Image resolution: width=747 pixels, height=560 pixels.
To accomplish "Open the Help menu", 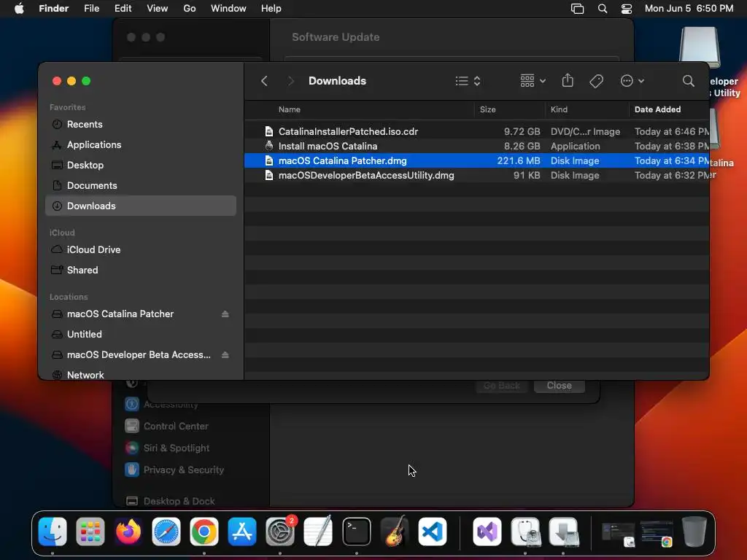I will point(271,9).
